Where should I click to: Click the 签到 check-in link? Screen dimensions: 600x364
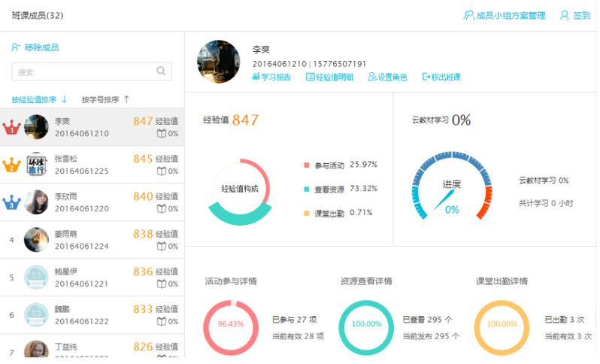pos(575,15)
